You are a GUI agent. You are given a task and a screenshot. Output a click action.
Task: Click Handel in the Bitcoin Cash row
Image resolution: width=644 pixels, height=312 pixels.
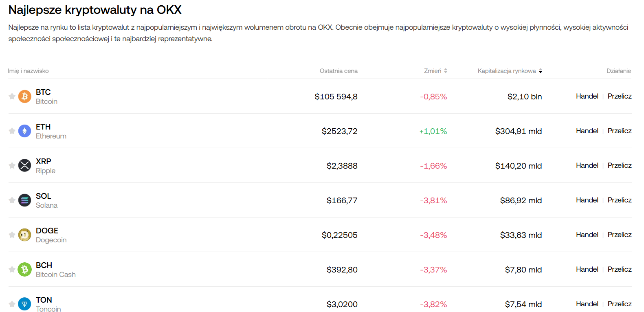coord(587,269)
